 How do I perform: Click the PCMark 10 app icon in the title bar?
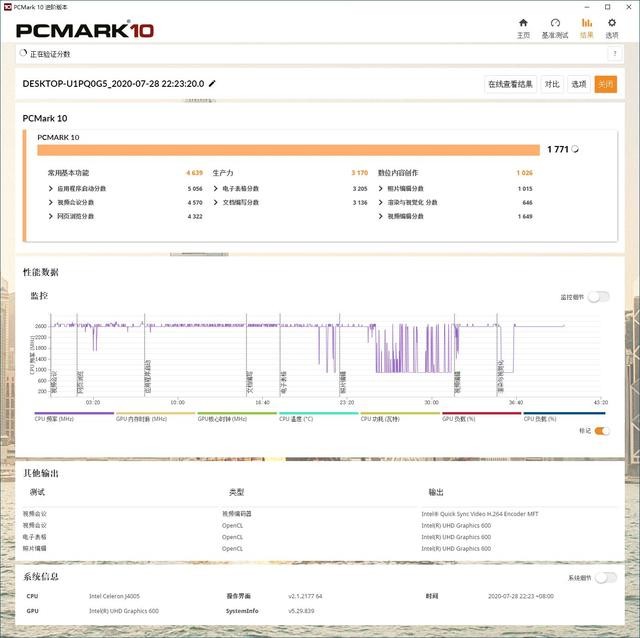tap(7, 7)
